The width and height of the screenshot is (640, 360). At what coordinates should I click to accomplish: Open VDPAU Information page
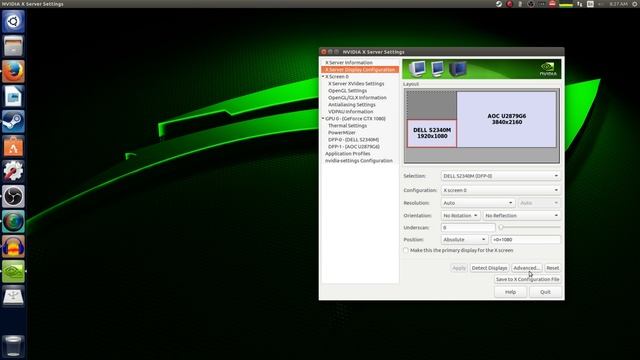click(x=351, y=111)
